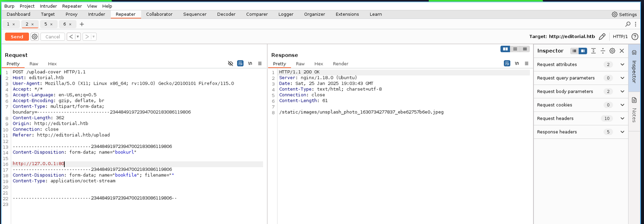Image resolution: width=644 pixels, height=224 pixels.
Task: Open the Inspector settings gear icon
Action: point(612,51)
